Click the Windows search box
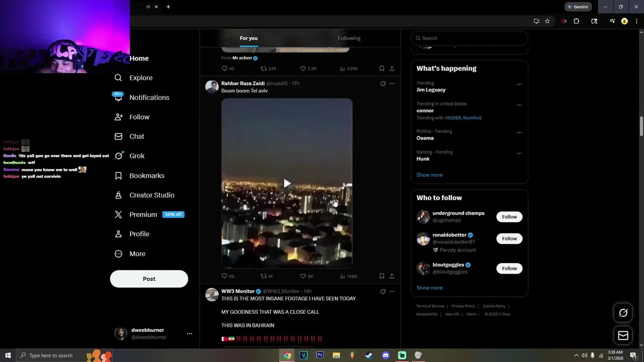Image resolution: width=644 pixels, height=362 pixels. [x=64, y=355]
